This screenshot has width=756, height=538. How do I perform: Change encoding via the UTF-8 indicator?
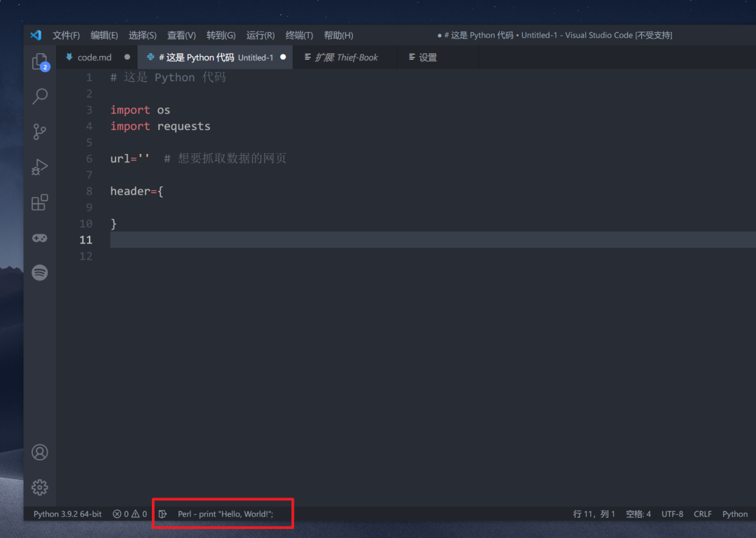[672, 513]
